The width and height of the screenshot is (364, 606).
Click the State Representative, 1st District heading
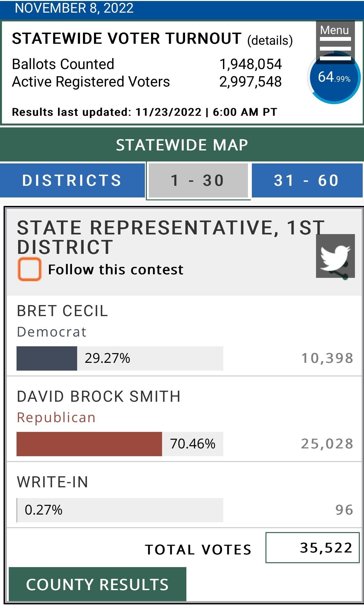pyautogui.click(x=162, y=237)
